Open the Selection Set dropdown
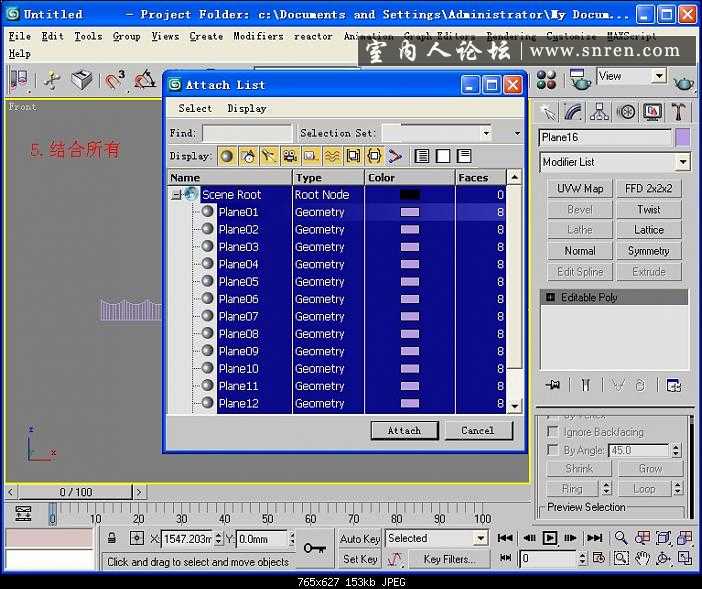Image resolution: width=702 pixels, height=589 pixels. coord(486,133)
